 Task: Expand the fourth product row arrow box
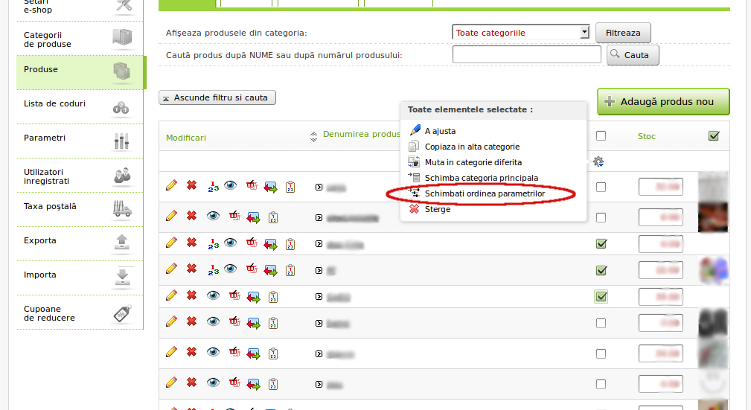click(319, 271)
